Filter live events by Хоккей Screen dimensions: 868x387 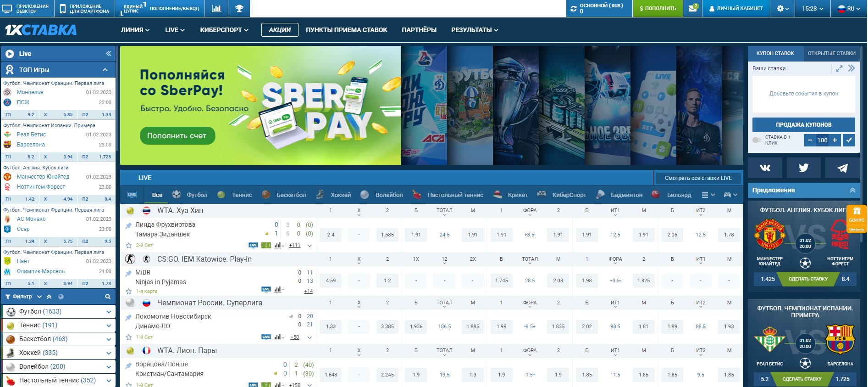(x=333, y=195)
